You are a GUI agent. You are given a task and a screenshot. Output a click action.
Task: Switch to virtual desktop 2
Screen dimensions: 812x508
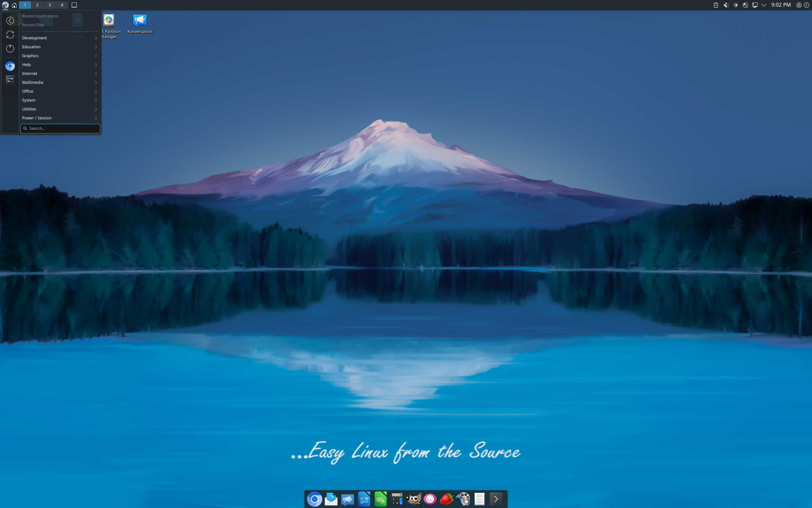(x=37, y=5)
